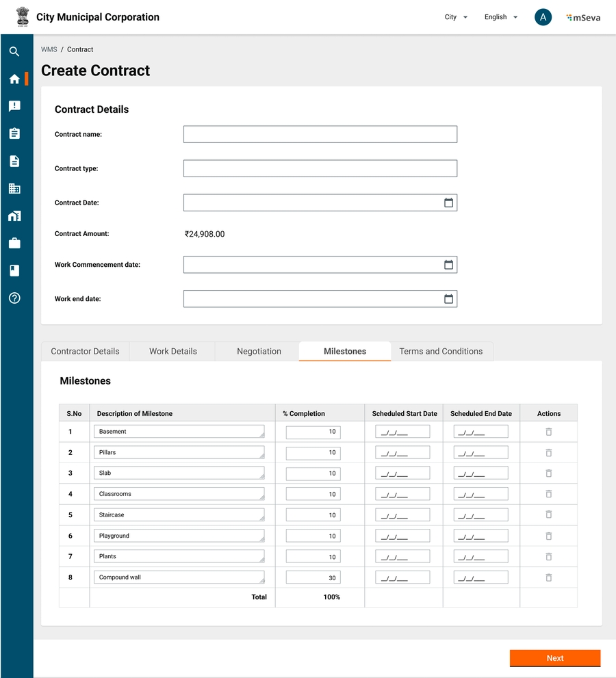The image size is (616, 678).
Task: Click the Contract name input field
Action: [x=320, y=134]
